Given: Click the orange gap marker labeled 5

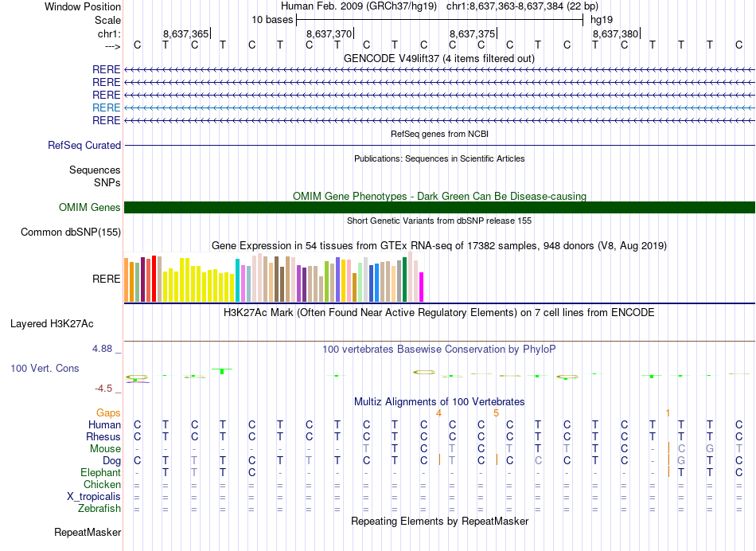Looking at the screenshot, I should point(496,413).
